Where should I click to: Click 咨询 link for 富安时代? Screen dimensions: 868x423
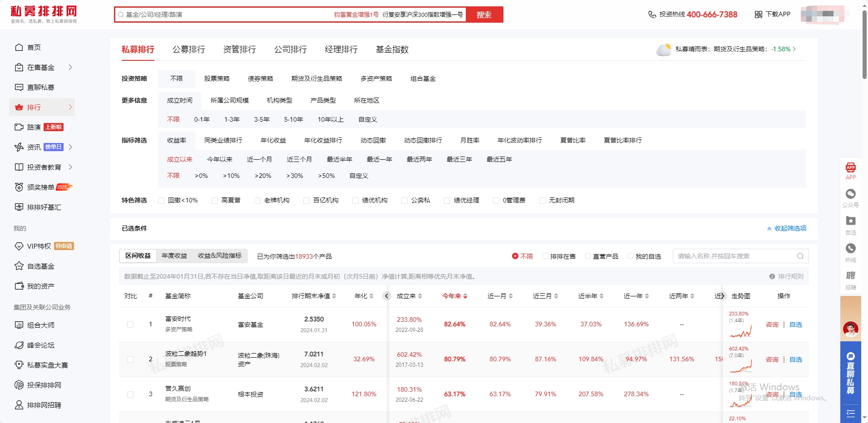(772, 325)
